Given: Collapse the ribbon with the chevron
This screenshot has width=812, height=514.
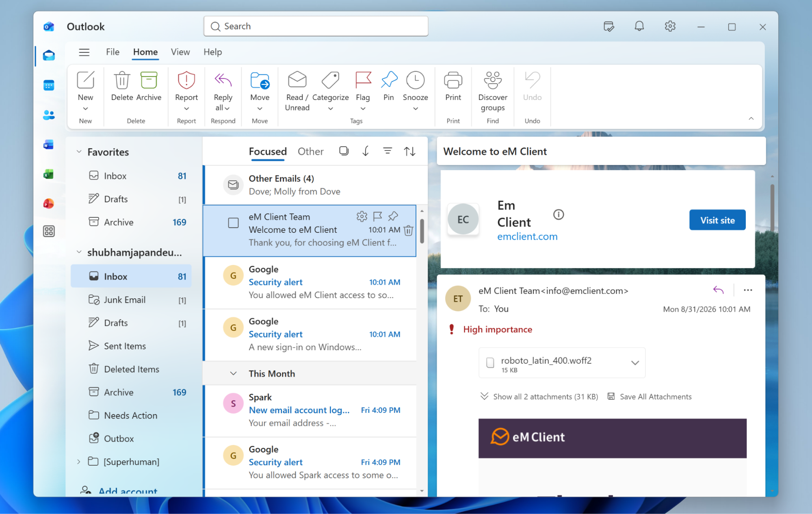Looking at the screenshot, I should (x=751, y=119).
